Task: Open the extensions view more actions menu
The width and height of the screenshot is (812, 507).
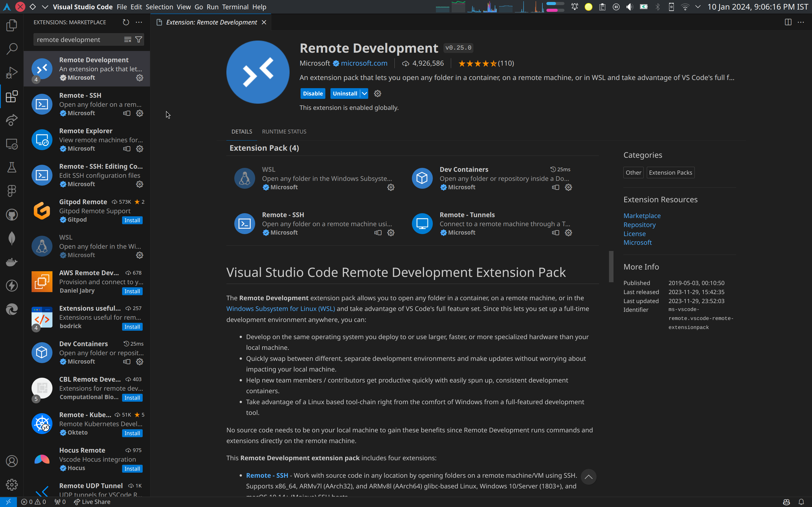Action: pos(139,22)
